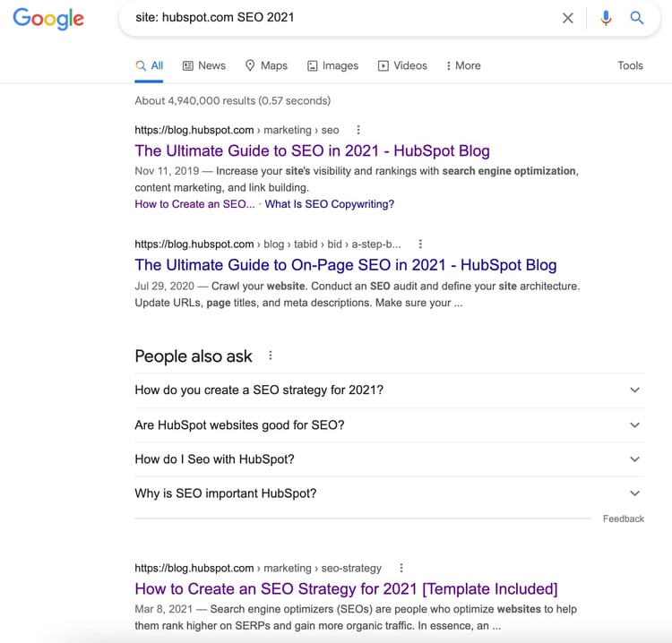Viewport: 672px width, 643px height.
Task: Expand "How do you create a SEO strategy for 2021?"
Action: (x=634, y=390)
